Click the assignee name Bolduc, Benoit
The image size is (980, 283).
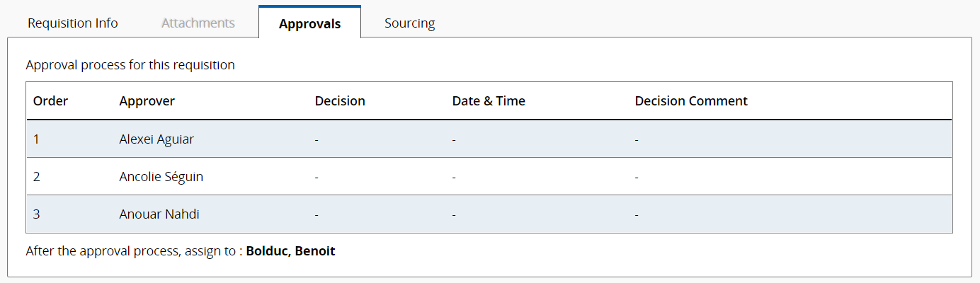290,251
